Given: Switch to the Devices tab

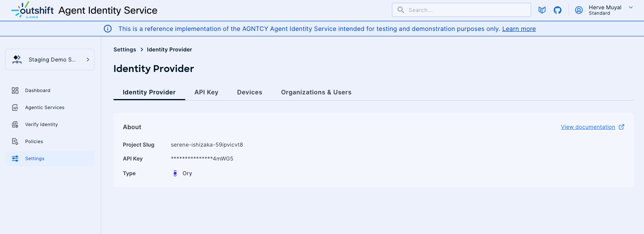Looking at the screenshot, I should [250, 92].
